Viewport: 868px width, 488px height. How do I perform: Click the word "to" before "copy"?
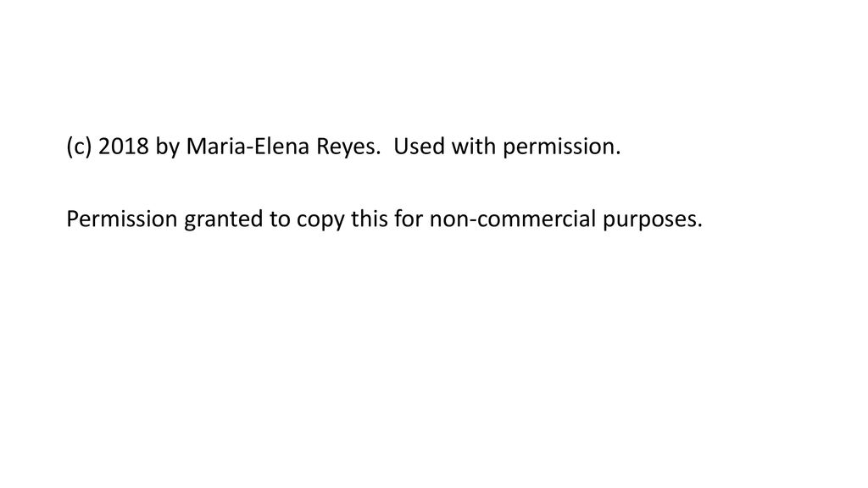[x=280, y=219]
